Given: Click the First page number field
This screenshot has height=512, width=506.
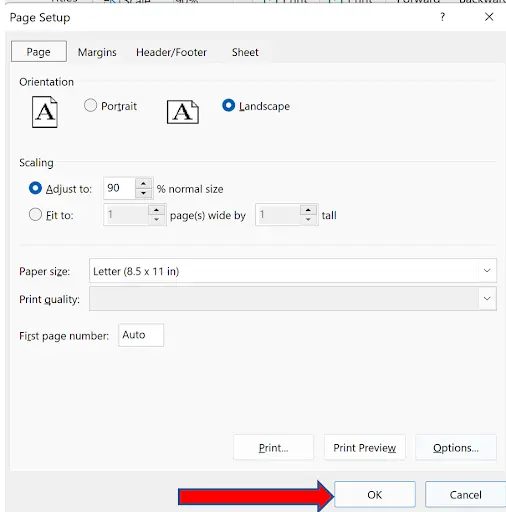Looking at the screenshot, I should [141, 335].
